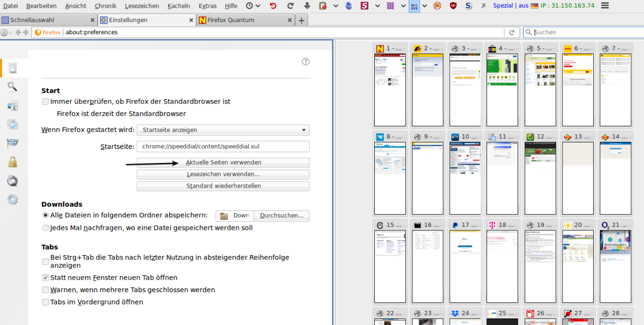The width and height of the screenshot is (644, 325).
Task: Click the blue swirl toolbar icon
Action: click(349, 6)
